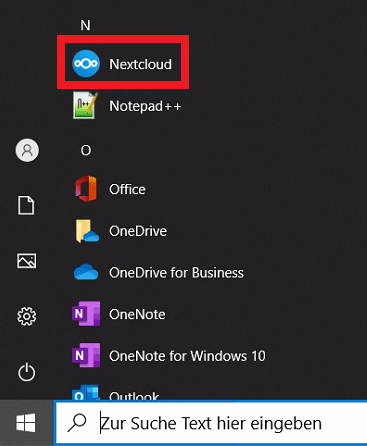The image size is (367, 446).
Task: Click the Notepad++ application icon
Action: click(x=86, y=105)
